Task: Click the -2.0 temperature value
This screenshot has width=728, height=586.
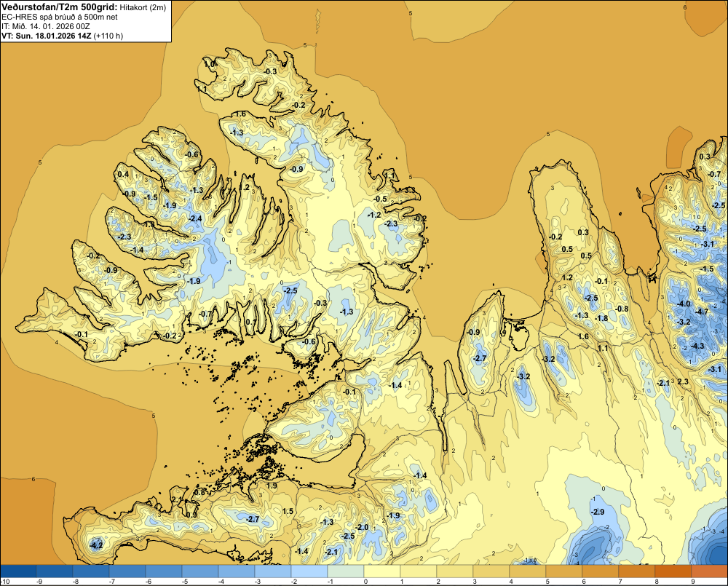Action: pyautogui.click(x=362, y=528)
